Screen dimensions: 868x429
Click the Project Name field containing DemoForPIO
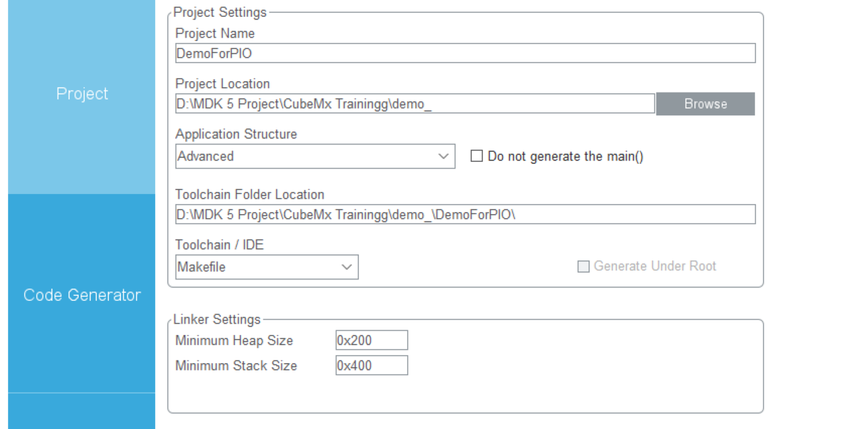[465, 53]
